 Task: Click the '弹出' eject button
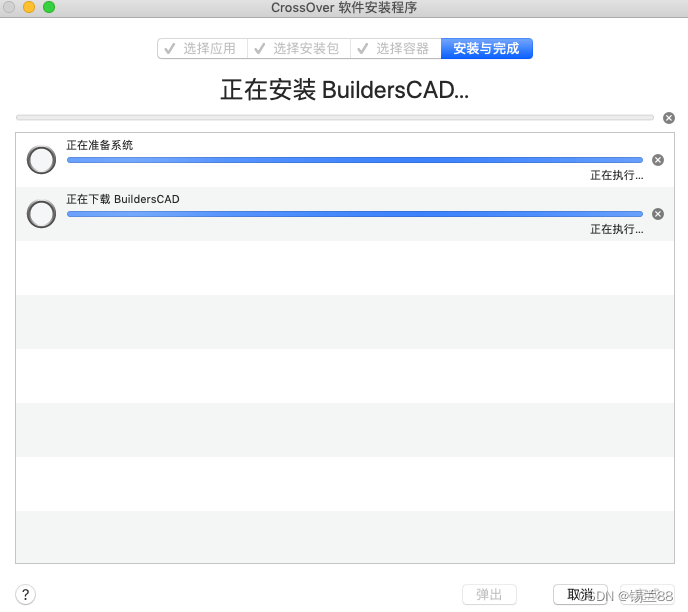[489, 595]
